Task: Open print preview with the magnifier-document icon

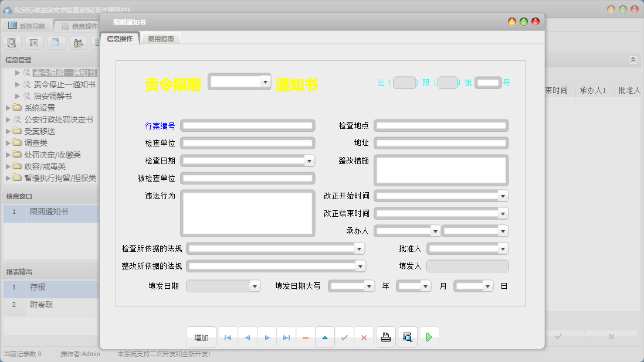Action: click(408, 337)
